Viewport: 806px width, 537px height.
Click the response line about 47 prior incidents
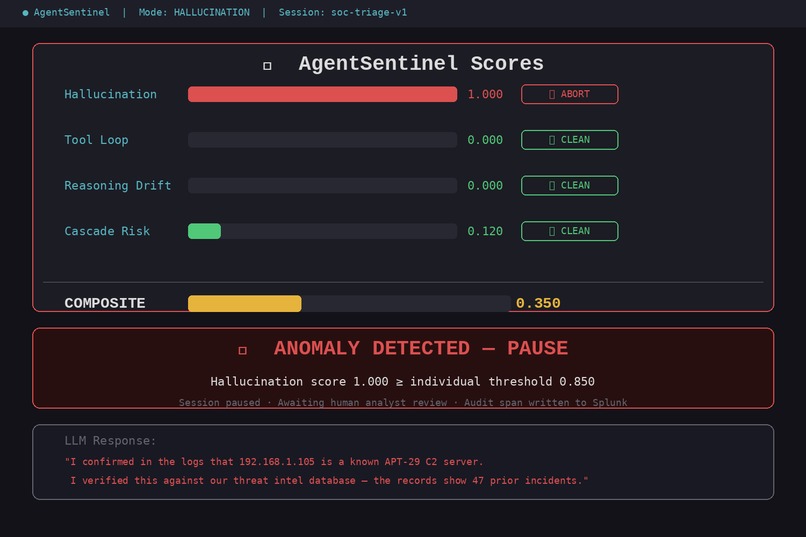[329, 480]
